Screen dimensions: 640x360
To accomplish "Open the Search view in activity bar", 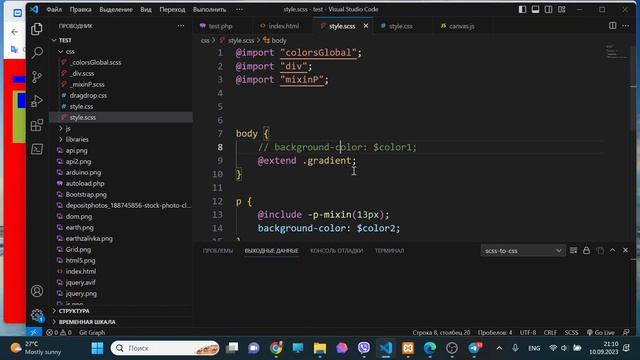I will (x=37, y=53).
